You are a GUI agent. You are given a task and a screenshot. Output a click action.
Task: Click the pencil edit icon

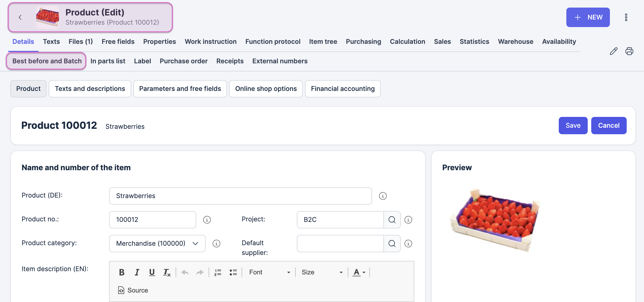pos(613,51)
